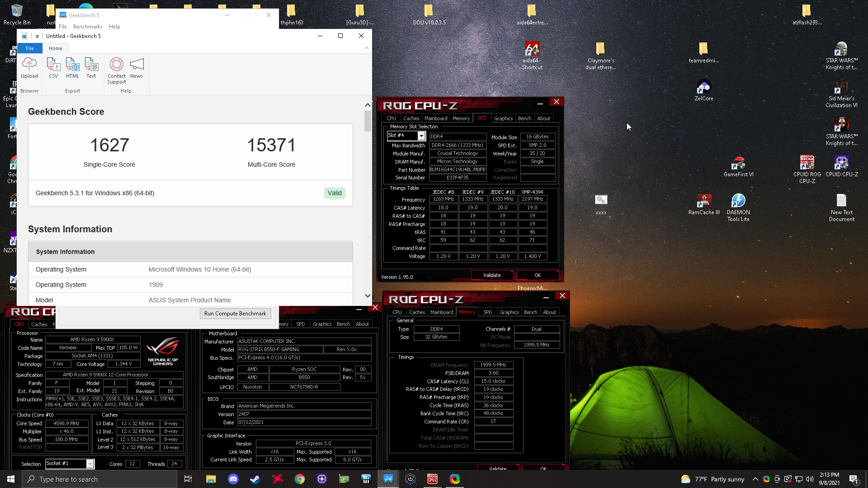The height and width of the screenshot is (488, 868).
Task: Click OK in SPD CPU-Z window
Action: 538,275
